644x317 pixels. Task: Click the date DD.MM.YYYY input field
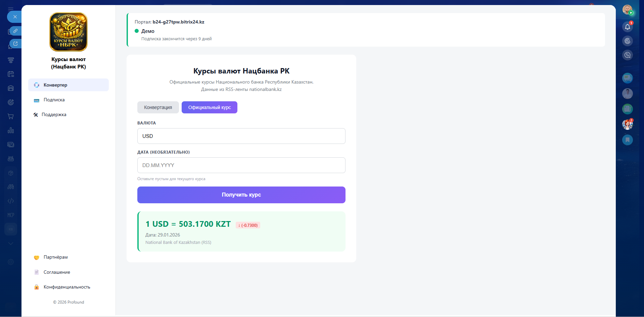coord(241,165)
